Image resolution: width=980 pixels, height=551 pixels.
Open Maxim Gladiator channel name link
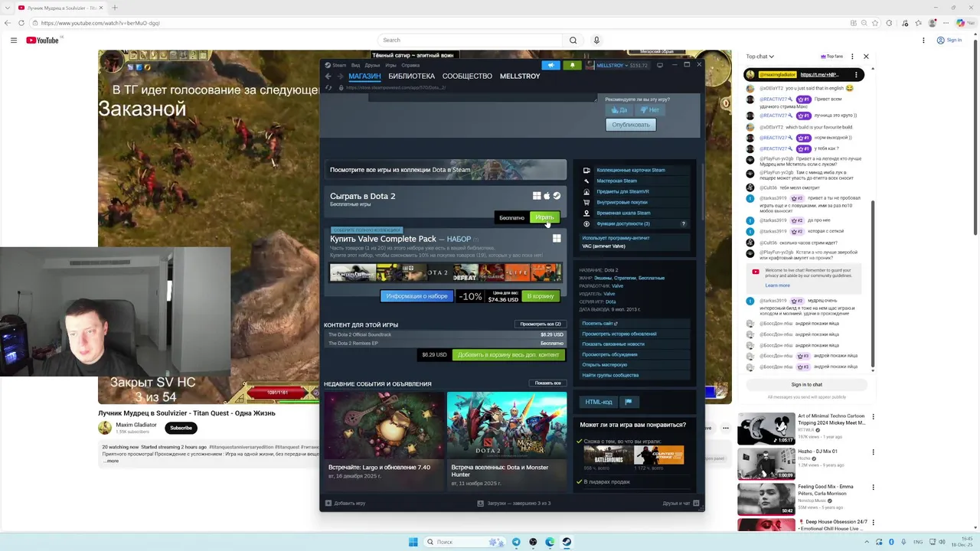pos(136,425)
